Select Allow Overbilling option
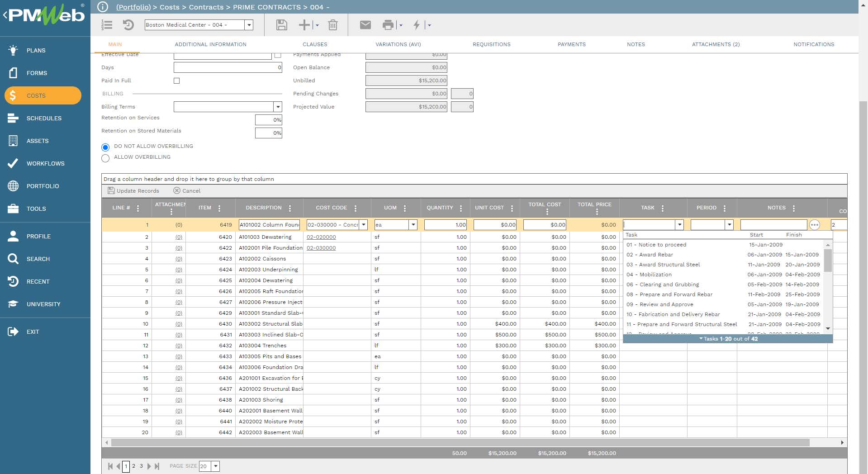Screen dimensions: 868x474 coord(105,158)
